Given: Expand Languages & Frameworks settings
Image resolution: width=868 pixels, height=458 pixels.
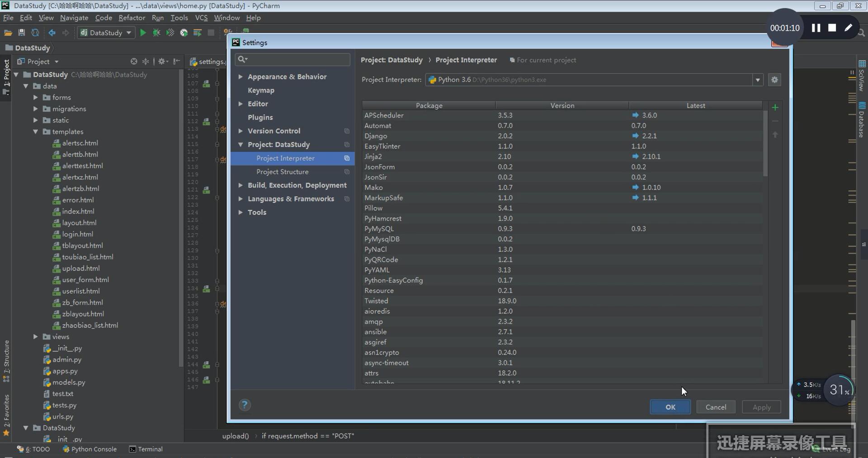Looking at the screenshot, I should pos(241,199).
